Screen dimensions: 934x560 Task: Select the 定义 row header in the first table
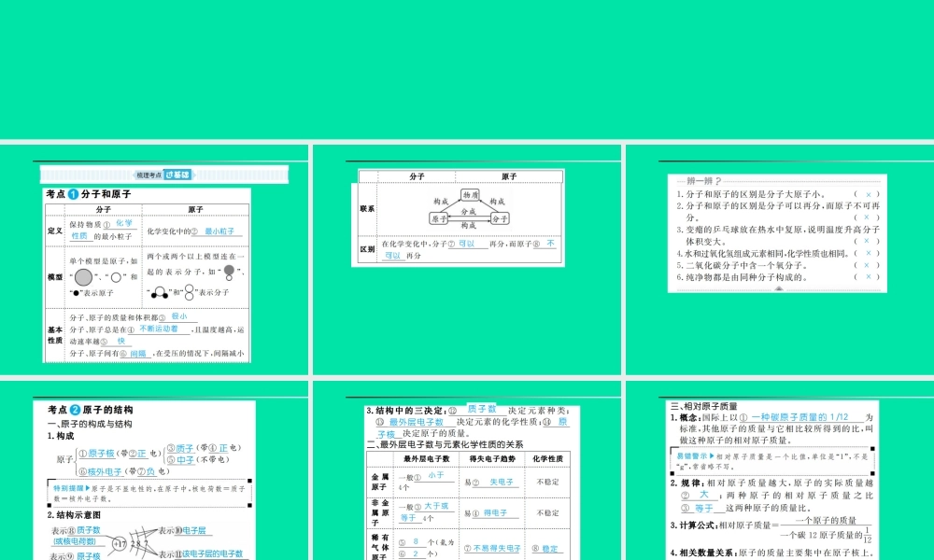tap(55, 231)
